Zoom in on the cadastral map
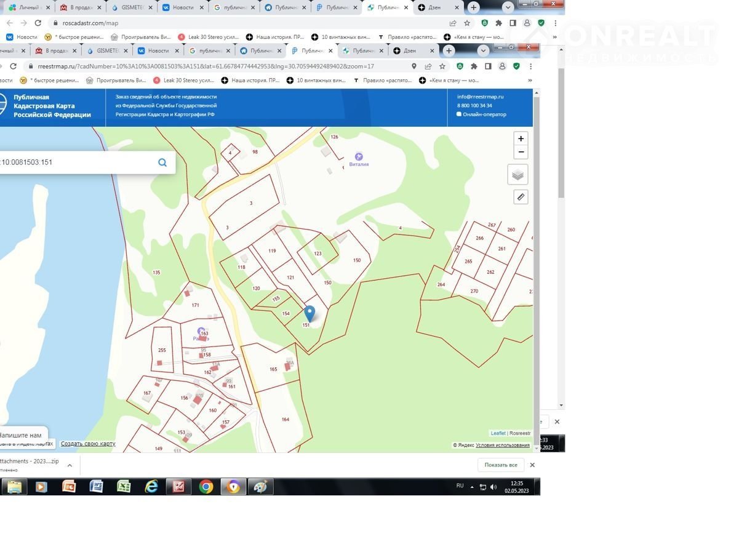Image resolution: width=739 pixels, height=560 pixels. [521, 138]
